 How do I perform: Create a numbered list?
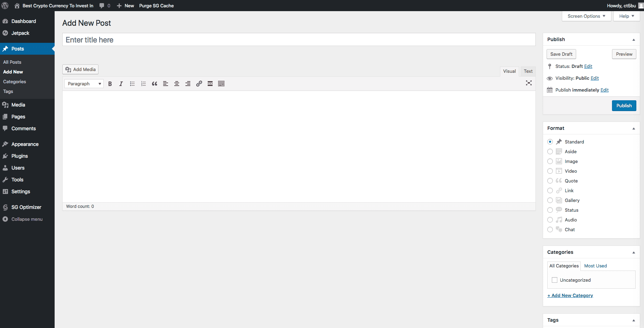click(x=143, y=84)
